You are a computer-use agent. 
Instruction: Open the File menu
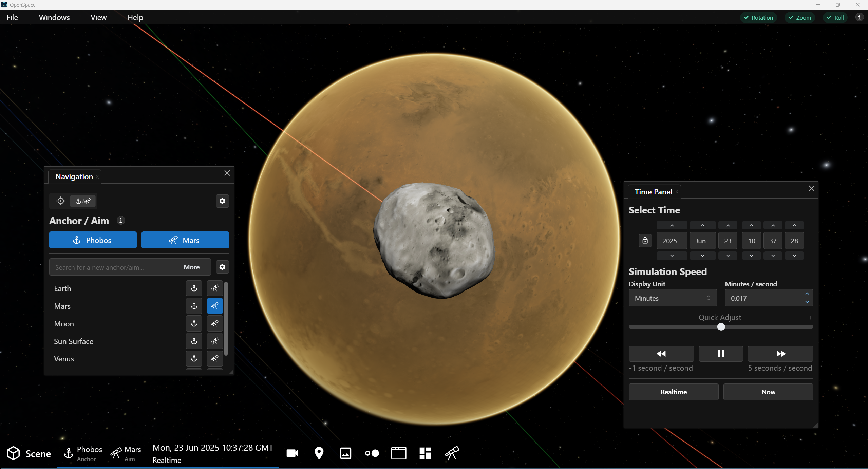click(12, 17)
